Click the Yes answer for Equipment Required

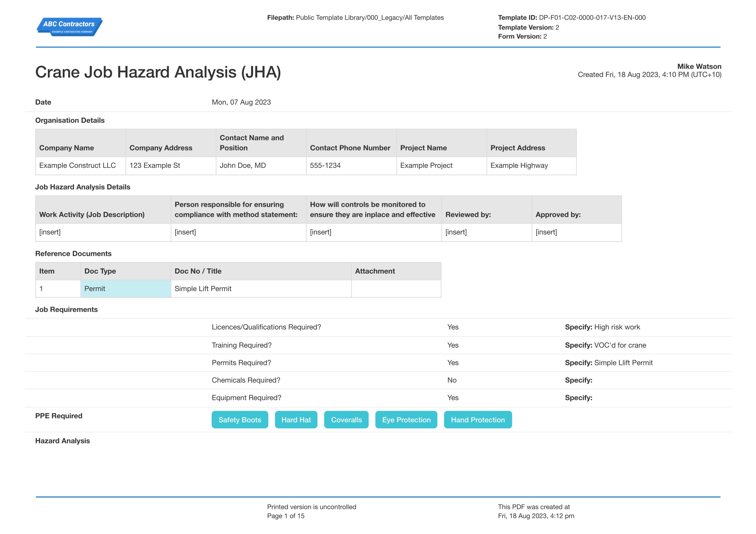pyautogui.click(x=453, y=397)
